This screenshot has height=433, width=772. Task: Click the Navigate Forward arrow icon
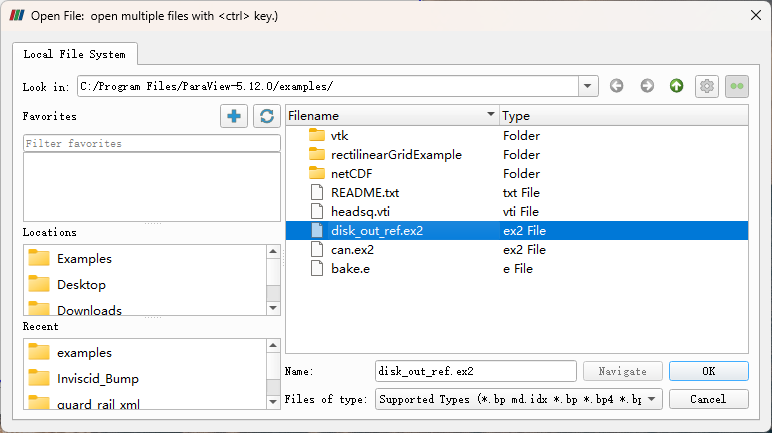click(647, 86)
